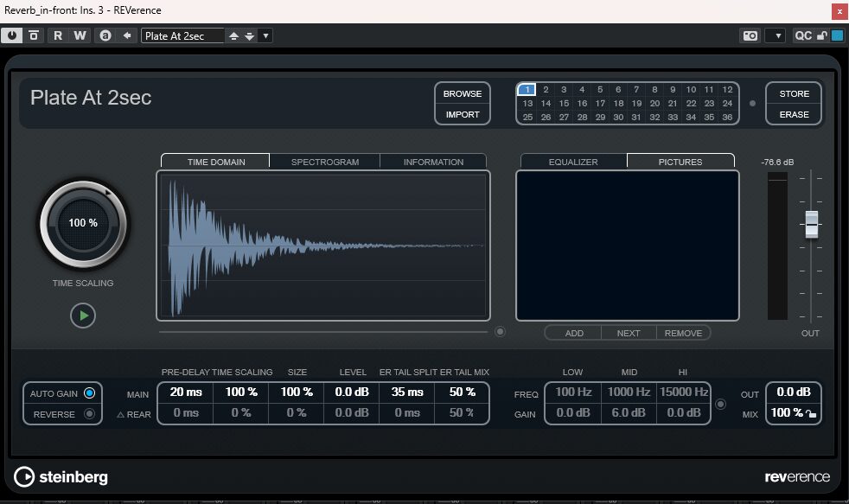The width and height of the screenshot is (849, 504).
Task: Toggle the impulse trimming activation button
Action: click(500, 332)
